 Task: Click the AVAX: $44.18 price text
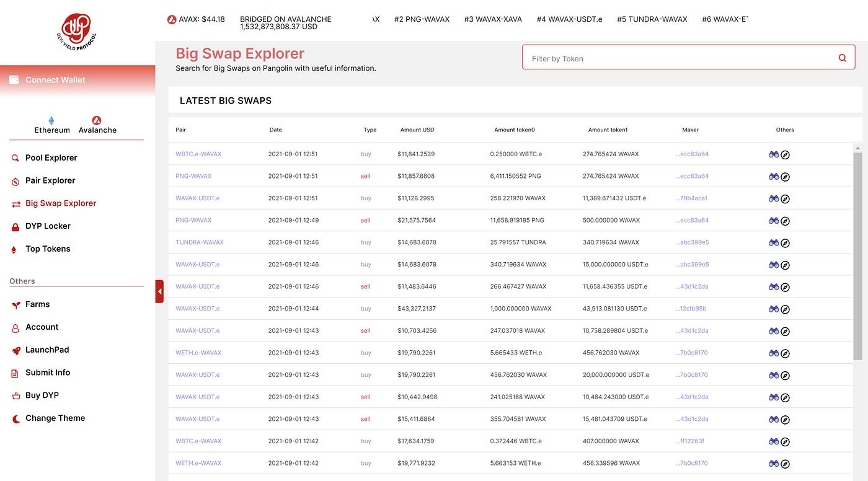[x=201, y=19]
